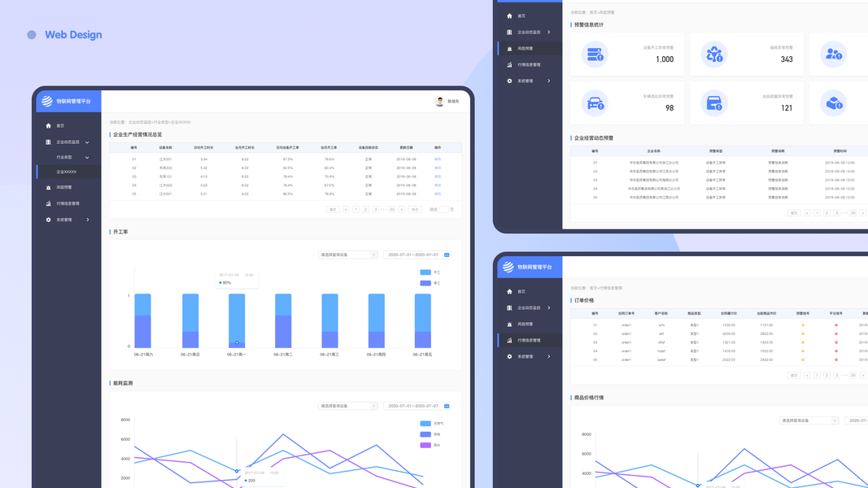The width and height of the screenshot is (868, 488).
Task: Collapse 行业类型 chevron in left window sidebar
Action: click(87, 158)
